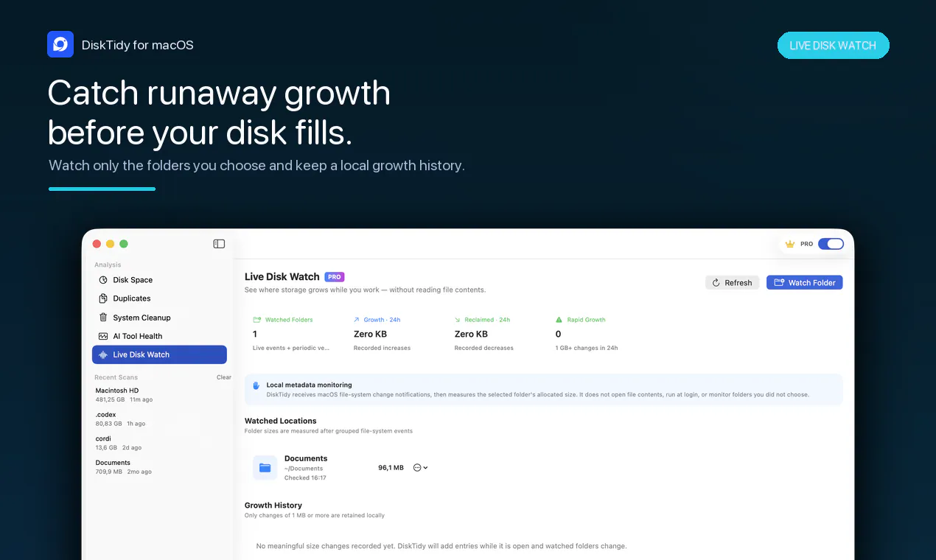936x560 pixels.
Task: Click the AI Tool Health icon
Action: [x=103, y=336]
